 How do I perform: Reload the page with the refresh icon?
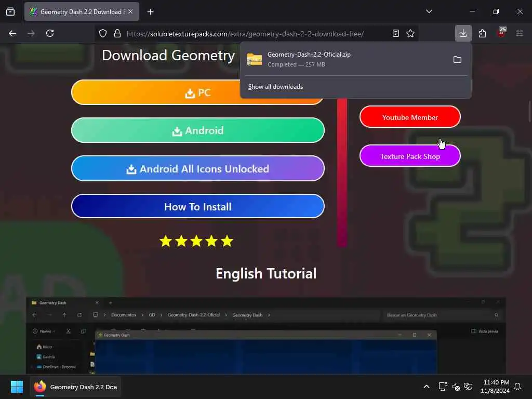coord(50,33)
